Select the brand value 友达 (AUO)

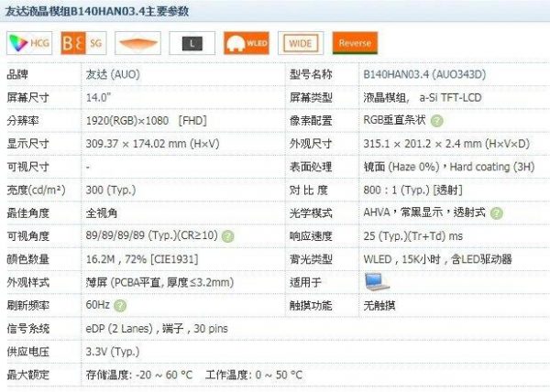(x=113, y=74)
